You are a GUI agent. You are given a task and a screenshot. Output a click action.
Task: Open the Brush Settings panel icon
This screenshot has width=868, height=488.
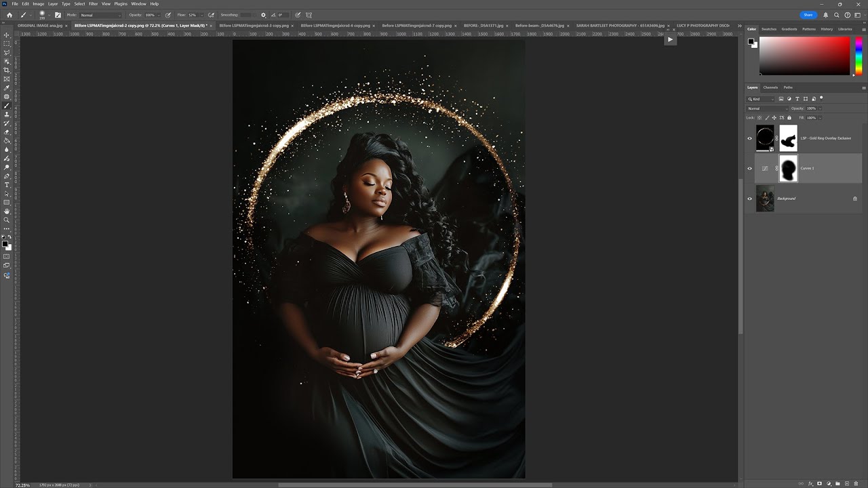(x=58, y=15)
